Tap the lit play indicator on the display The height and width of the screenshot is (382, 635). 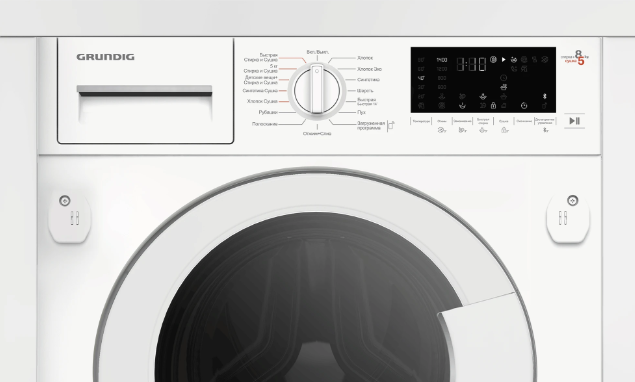point(503,60)
